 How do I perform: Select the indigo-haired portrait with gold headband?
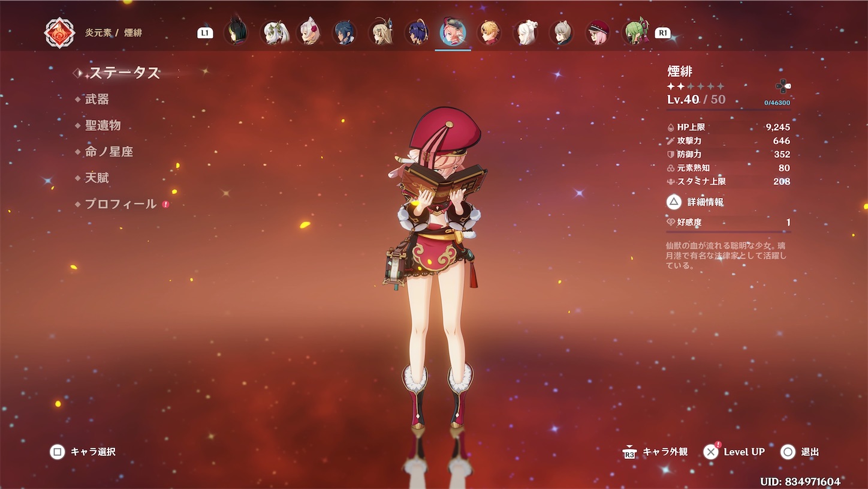click(x=417, y=32)
